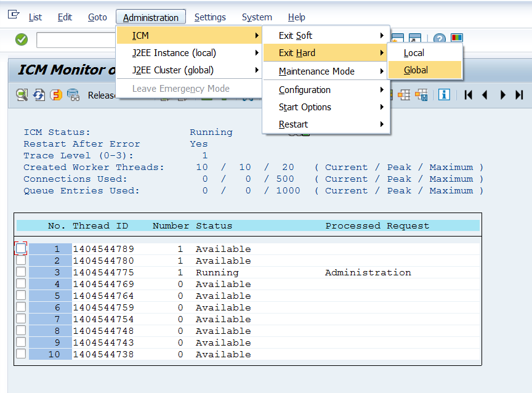Jump to last page arrow icon
Viewport: 532px width, 393px height.
(x=519, y=95)
